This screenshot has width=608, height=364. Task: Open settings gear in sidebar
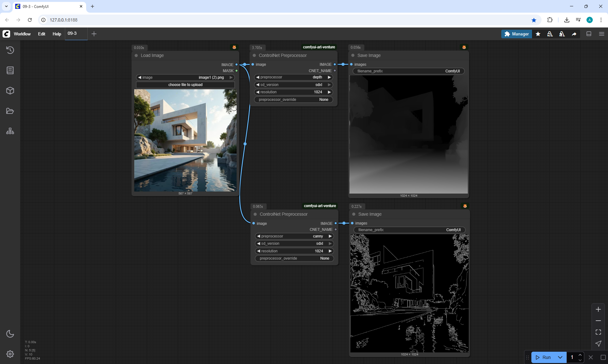[x=10, y=354]
